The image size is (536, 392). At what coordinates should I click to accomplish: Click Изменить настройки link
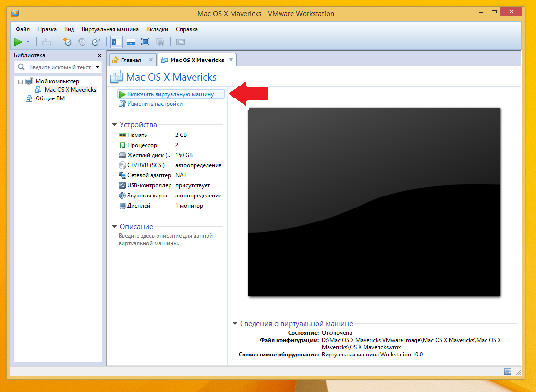coord(155,104)
